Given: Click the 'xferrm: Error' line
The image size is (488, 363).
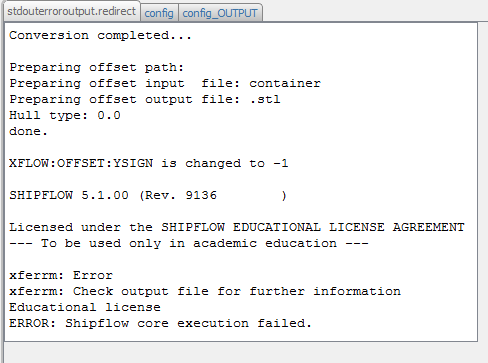Looking at the screenshot, I should tap(61, 275).
